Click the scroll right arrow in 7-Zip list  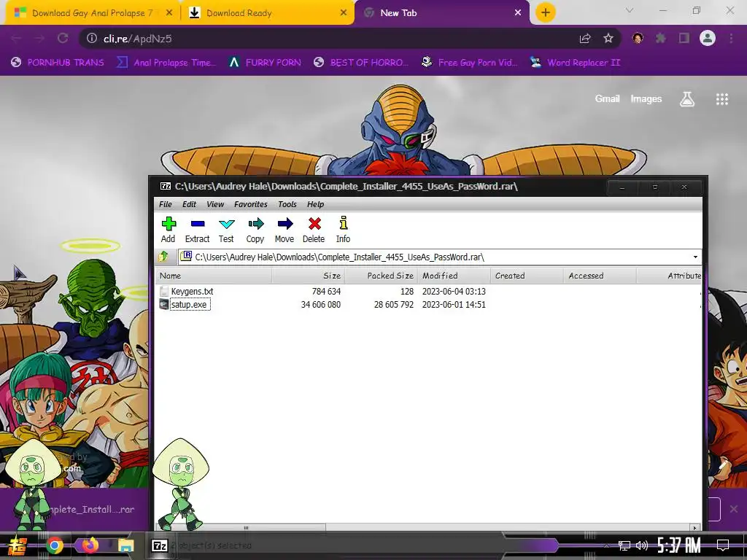pos(695,527)
